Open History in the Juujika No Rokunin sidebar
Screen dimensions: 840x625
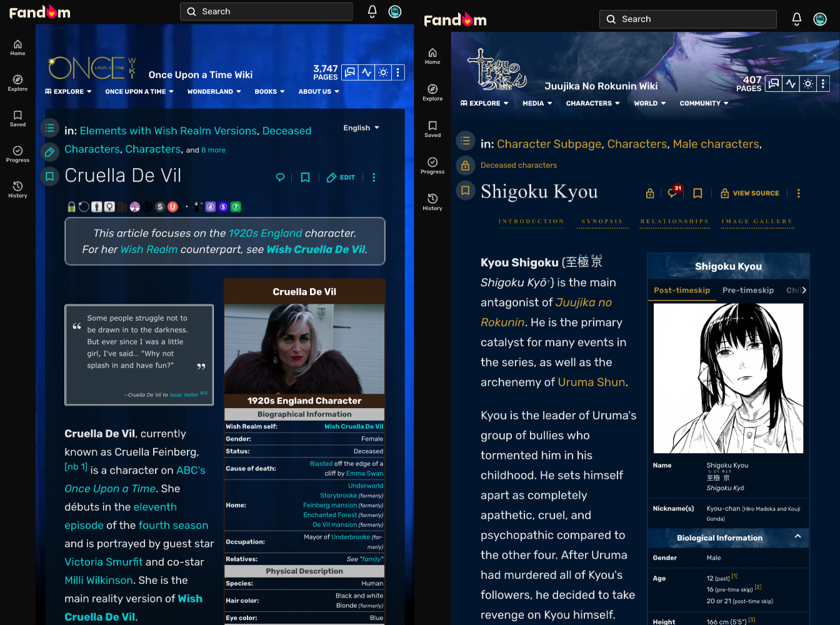[432, 202]
